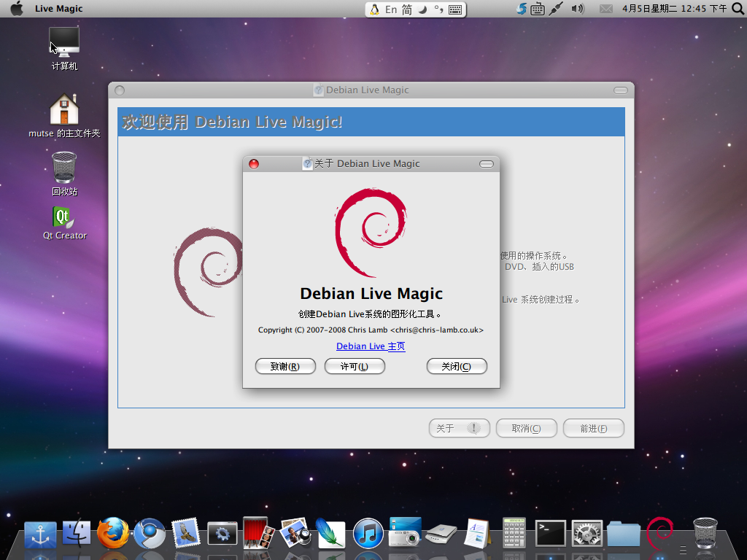This screenshot has height=560, width=747.
Task: Open the virtual keyboard from the input bar
Action: [x=455, y=9]
